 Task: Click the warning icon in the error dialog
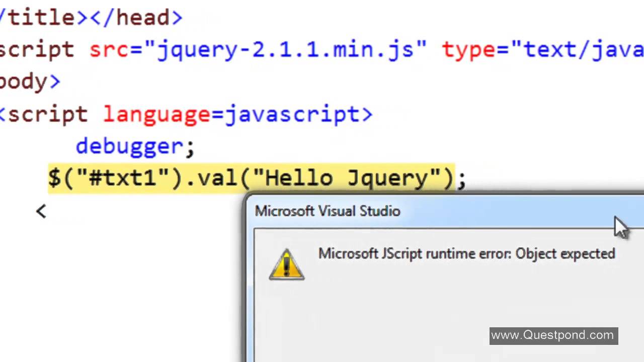tap(287, 264)
